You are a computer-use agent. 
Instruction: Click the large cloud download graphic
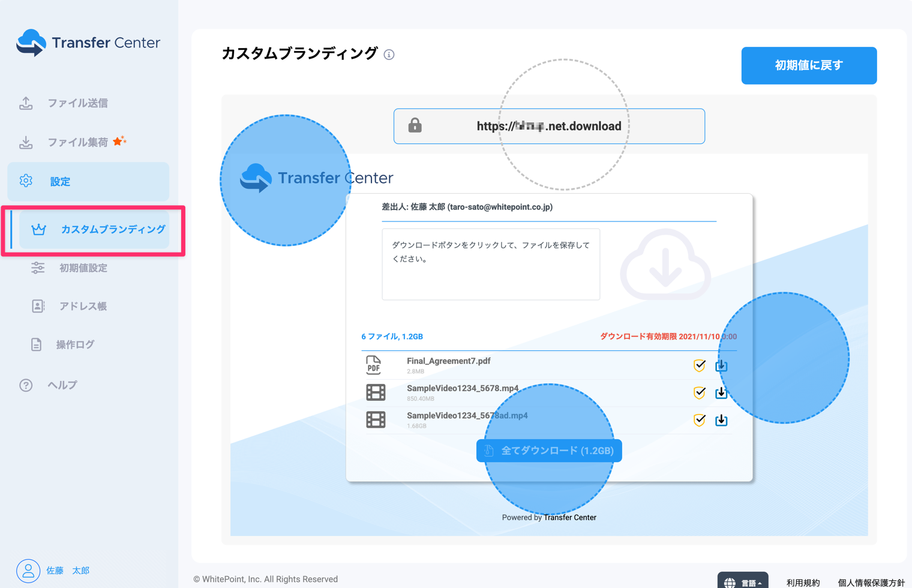point(665,265)
